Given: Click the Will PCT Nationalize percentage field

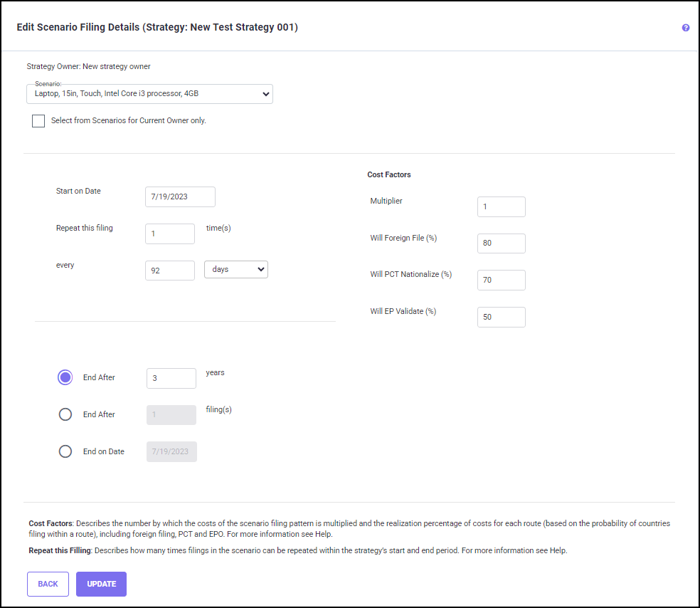Looking at the screenshot, I should click(502, 280).
